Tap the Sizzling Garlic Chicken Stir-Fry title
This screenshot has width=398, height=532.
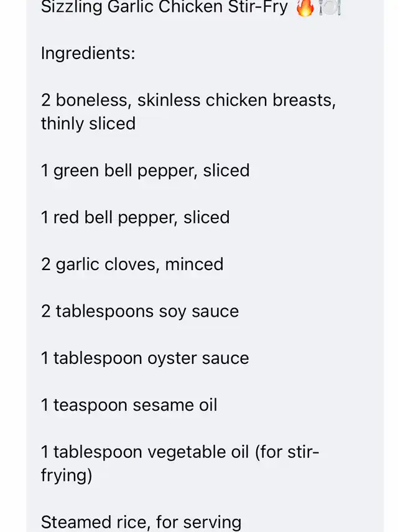[165, 9]
